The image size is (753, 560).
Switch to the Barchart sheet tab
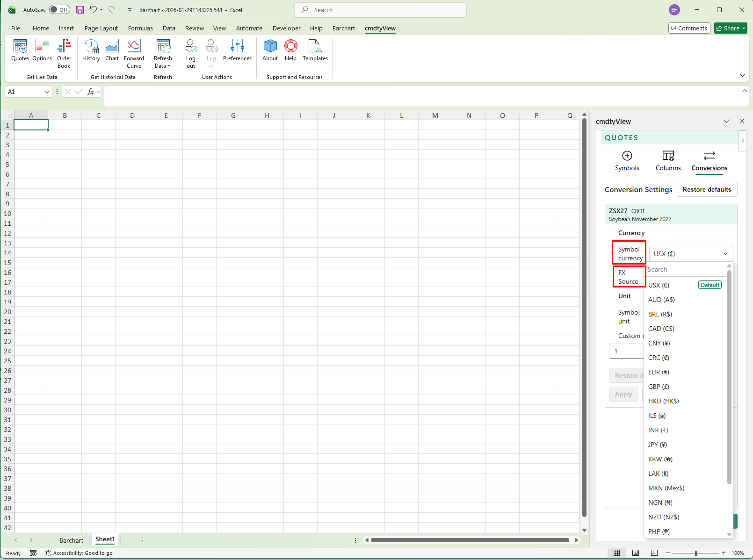tap(71, 540)
